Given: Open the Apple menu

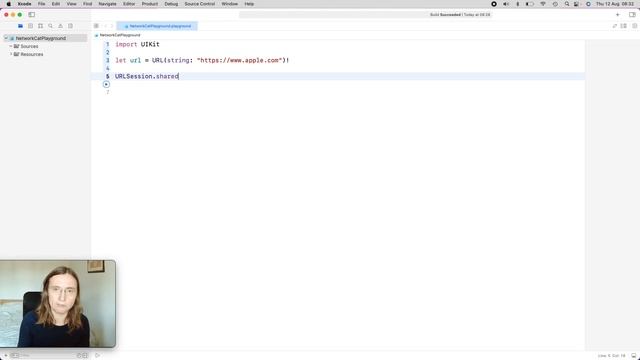Looking at the screenshot, I should (9, 4).
